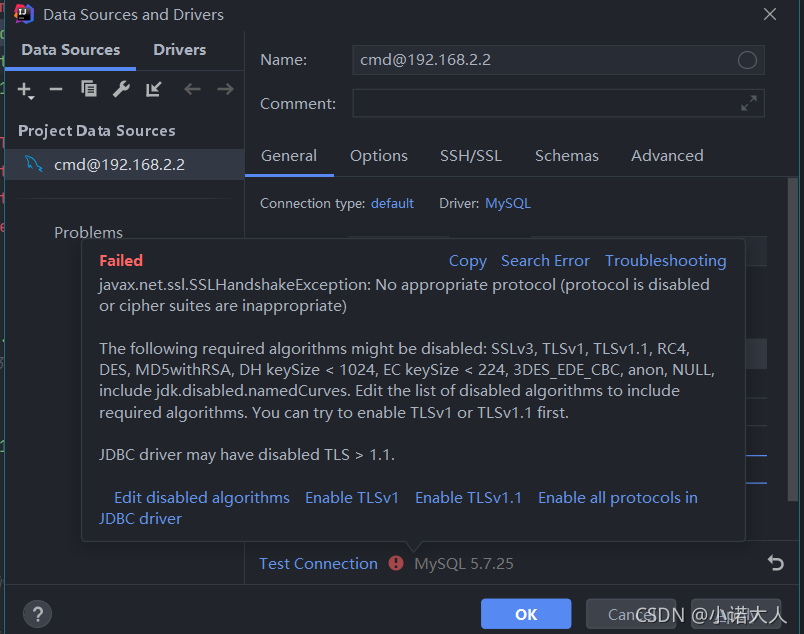Click Edit disabled algorithms link
Screen dimensions: 804x634
pyautogui.click(x=202, y=498)
